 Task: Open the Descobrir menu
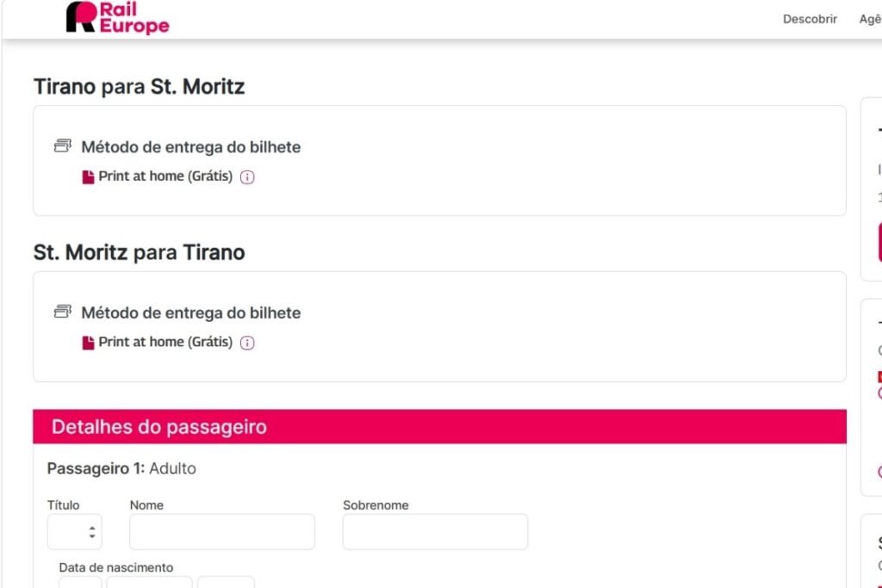[810, 19]
